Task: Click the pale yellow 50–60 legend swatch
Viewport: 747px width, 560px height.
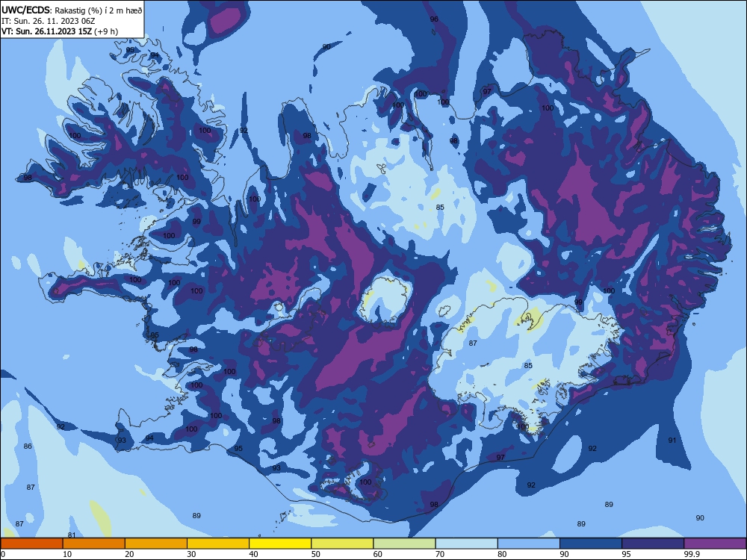Action: 343,544
